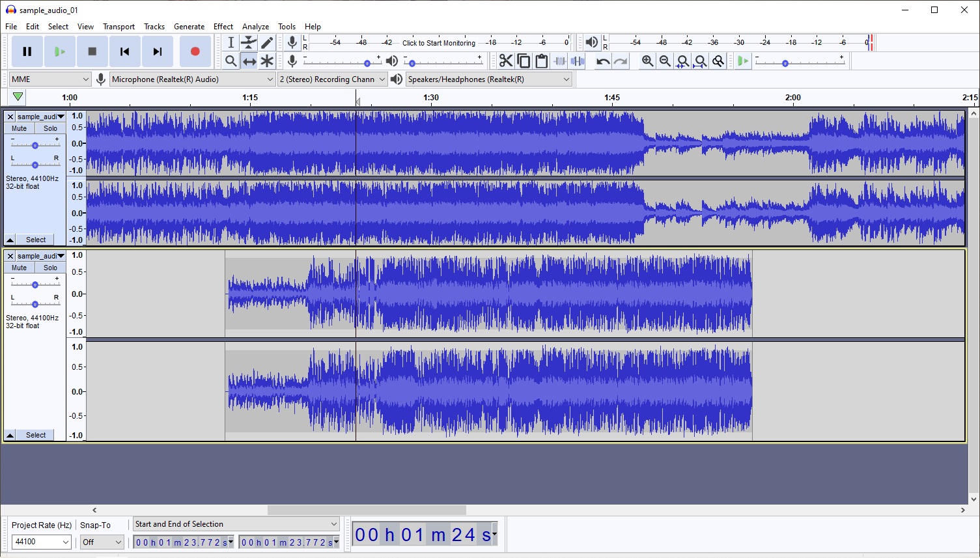The image size is (980, 558).
Task: Adjust the Play-at-speed slider
Action: pyautogui.click(x=801, y=62)
